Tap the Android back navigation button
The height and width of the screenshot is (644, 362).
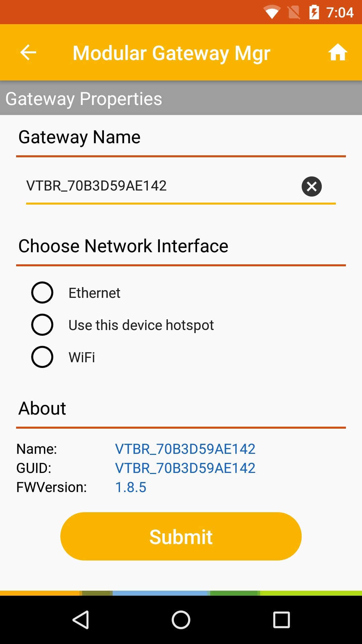click(80, 620)
